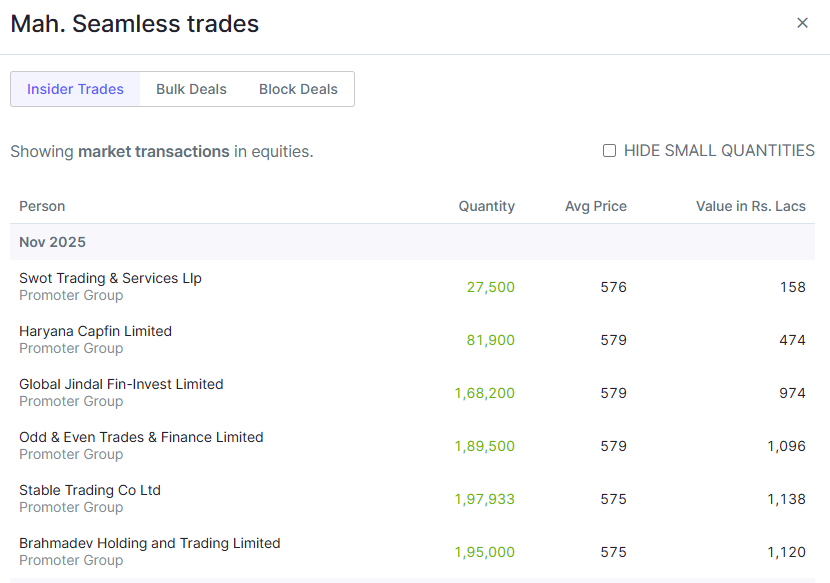Screen dimensions: 830x583
Task: Click the 27,500 quantity value
Action: tap(490, 287)
